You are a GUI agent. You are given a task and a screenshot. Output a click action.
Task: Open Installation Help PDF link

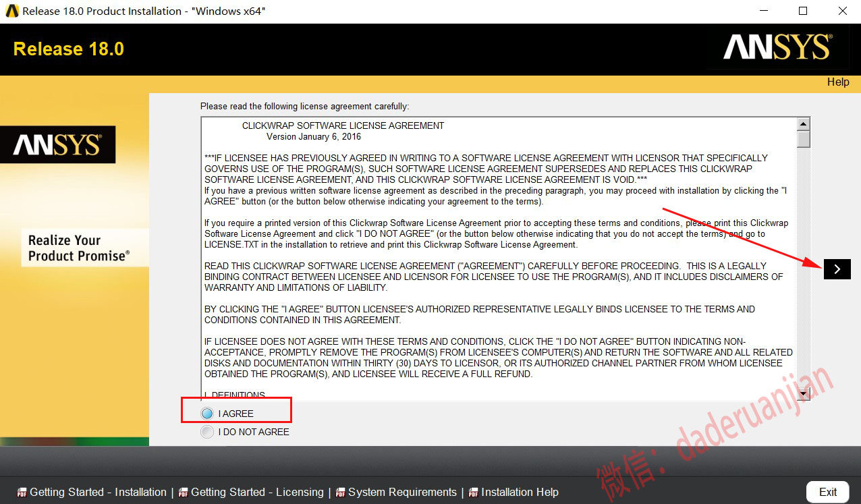(520, 492)
